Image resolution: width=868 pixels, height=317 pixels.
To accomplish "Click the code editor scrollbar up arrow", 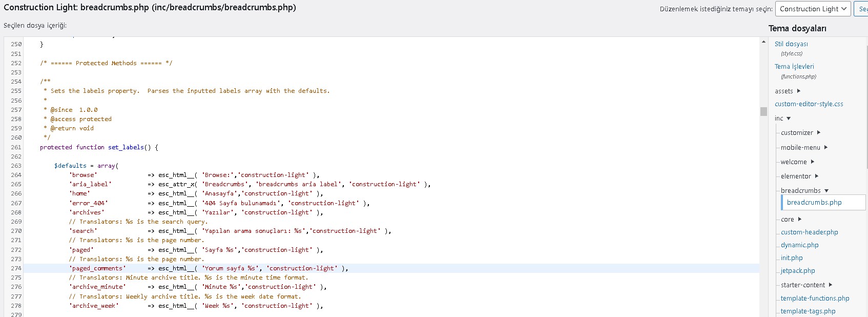I will pyautogui.click(x=763, y=42).
